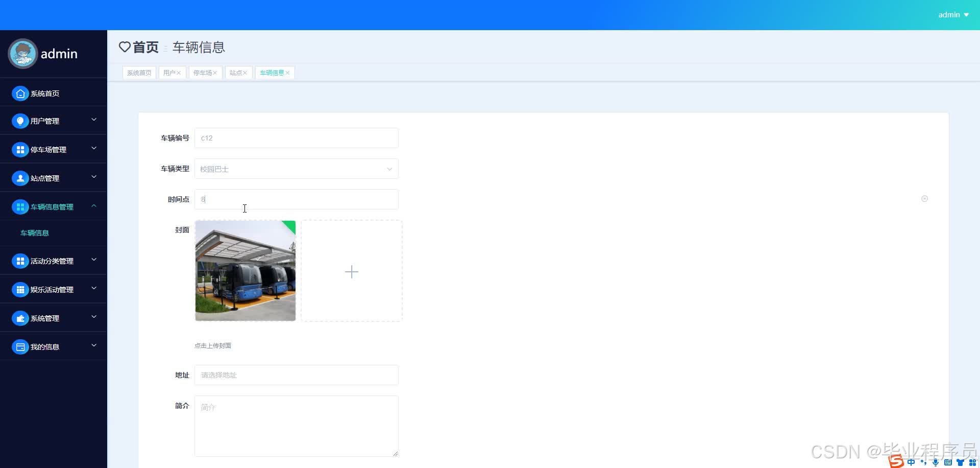Toggle the 中 Chinese input mode icon
Image resolution: width=980 pixels, height=468 pixels.
click(911, 462)
